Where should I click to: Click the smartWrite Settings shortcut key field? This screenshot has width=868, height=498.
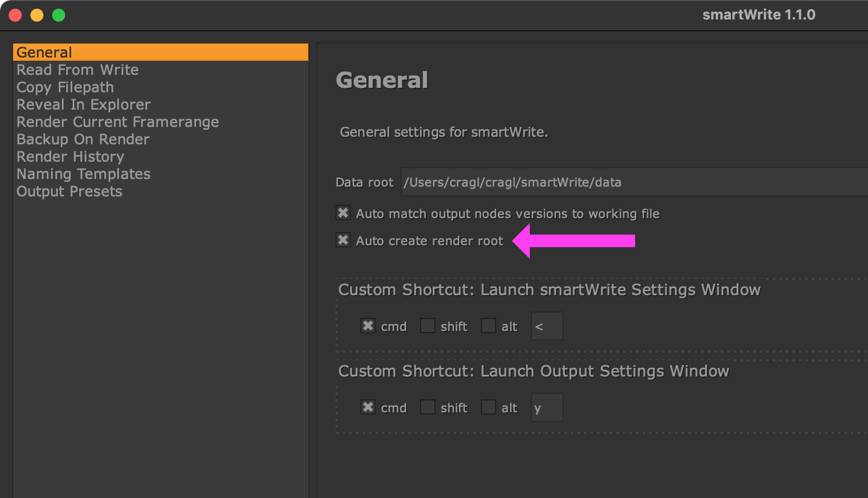(x=547, y=326)
